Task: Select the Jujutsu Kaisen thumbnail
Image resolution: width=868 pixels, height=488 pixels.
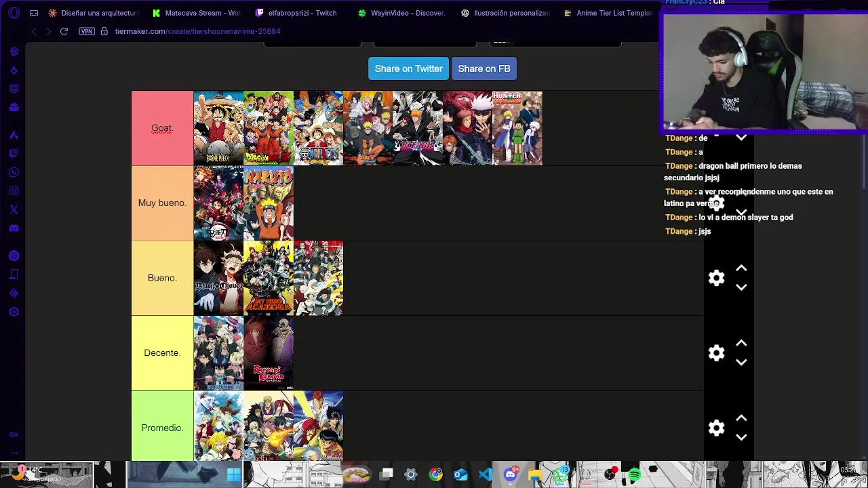Action: (x=468, y=128)
